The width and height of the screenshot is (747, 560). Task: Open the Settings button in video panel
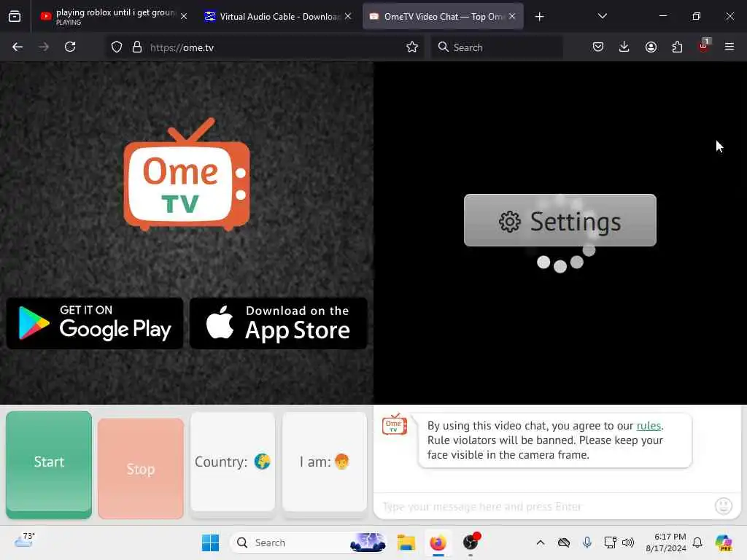pos(560,220)
